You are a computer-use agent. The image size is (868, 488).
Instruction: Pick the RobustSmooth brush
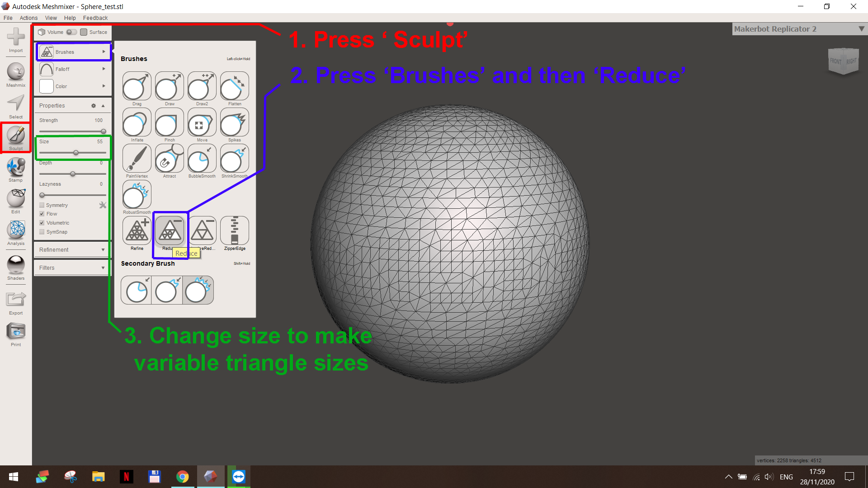tap(137, 195)
